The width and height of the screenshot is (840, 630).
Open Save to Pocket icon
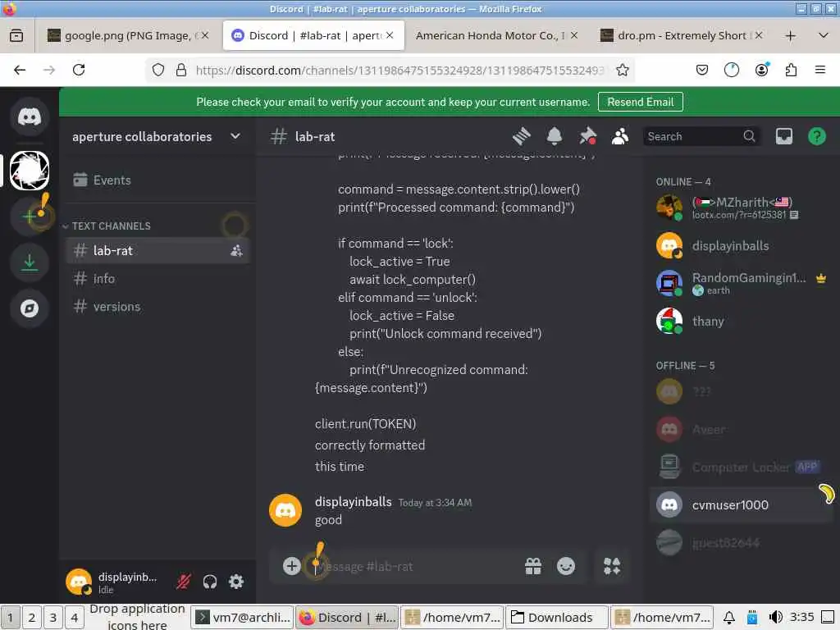tap(702, 71)
